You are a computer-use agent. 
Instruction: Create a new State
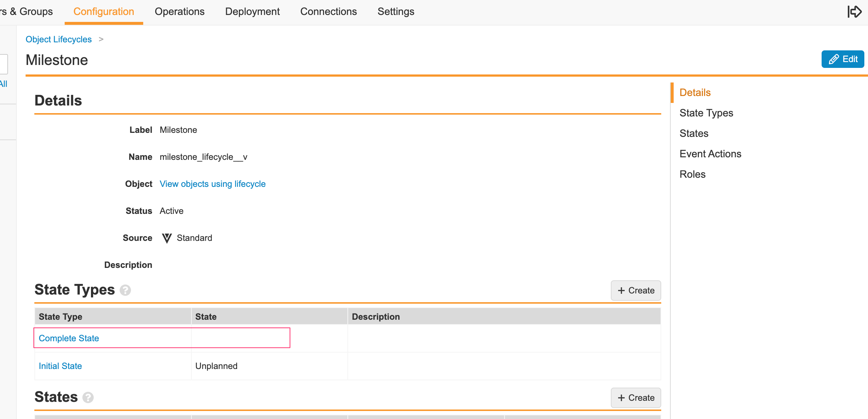[636, 398]
